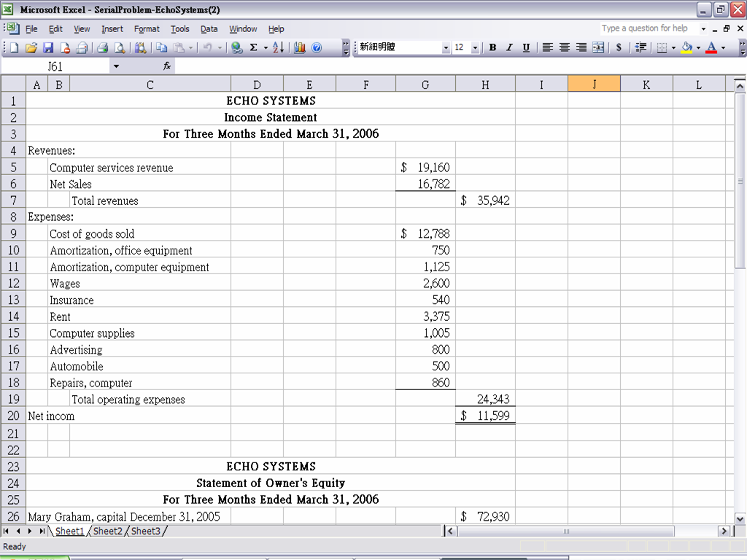
Task: Apply the currency style dollar icon
Action: [x=619, y=47]
